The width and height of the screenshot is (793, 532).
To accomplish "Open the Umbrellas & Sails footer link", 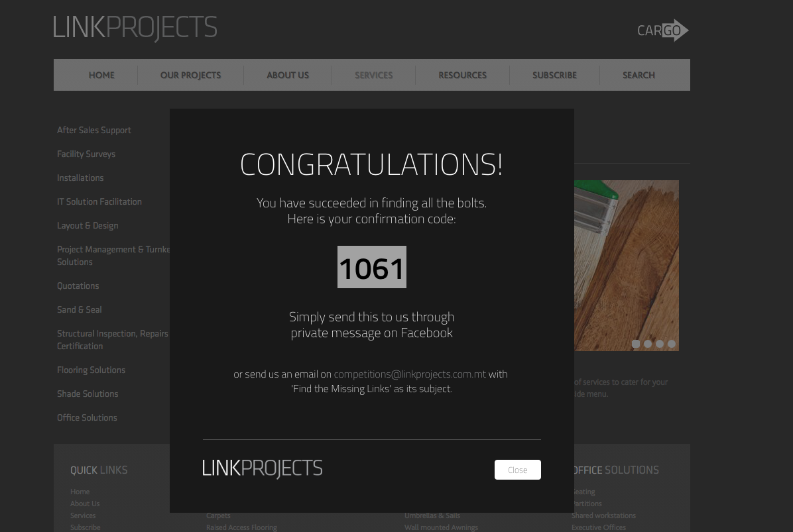I will click(432, 516).
